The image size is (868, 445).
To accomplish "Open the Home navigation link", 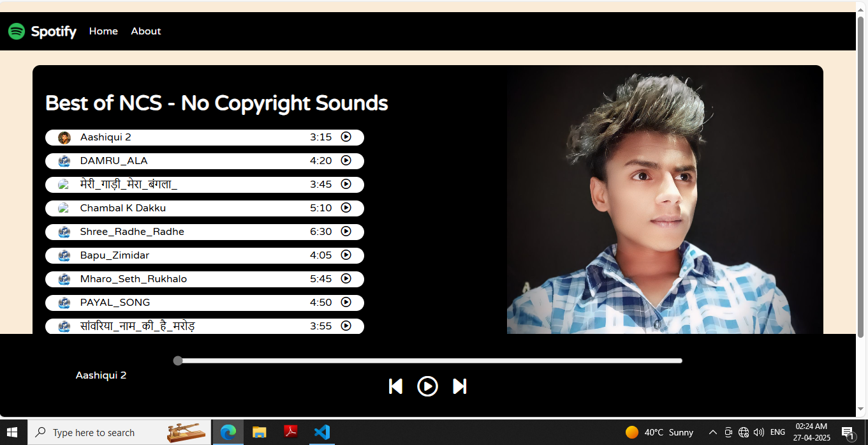I will 103,31.
